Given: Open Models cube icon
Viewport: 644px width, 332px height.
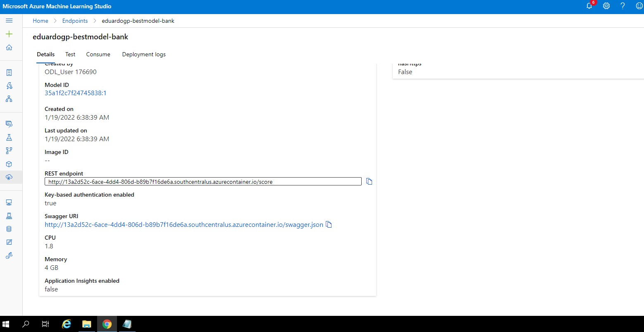Looking at the screenshot, I should (9, 164).
